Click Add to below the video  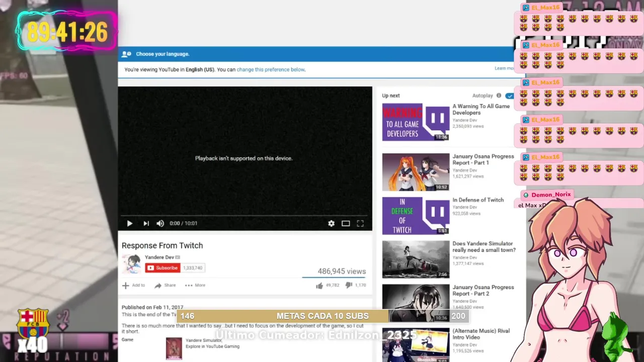134,285
